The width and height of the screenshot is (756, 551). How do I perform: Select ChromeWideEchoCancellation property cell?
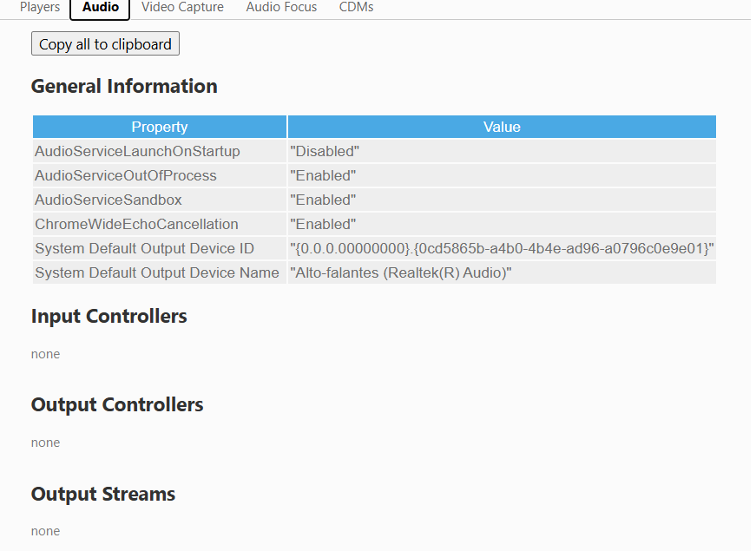coord(160,224)
